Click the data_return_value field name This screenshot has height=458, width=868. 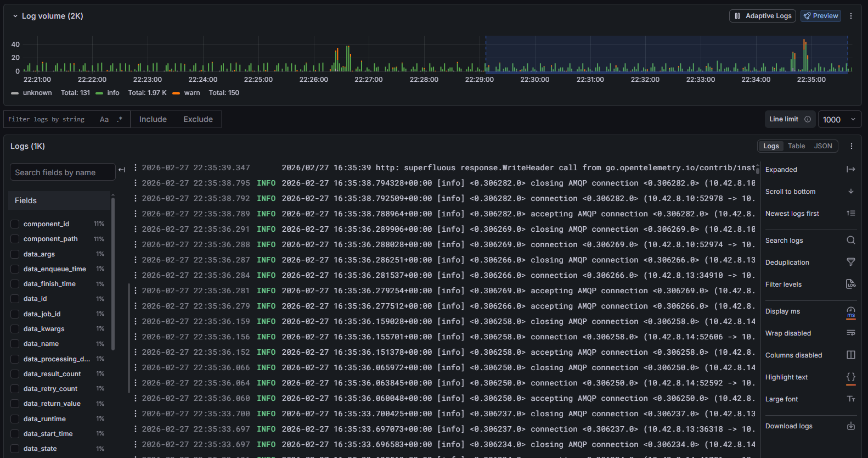52,404
